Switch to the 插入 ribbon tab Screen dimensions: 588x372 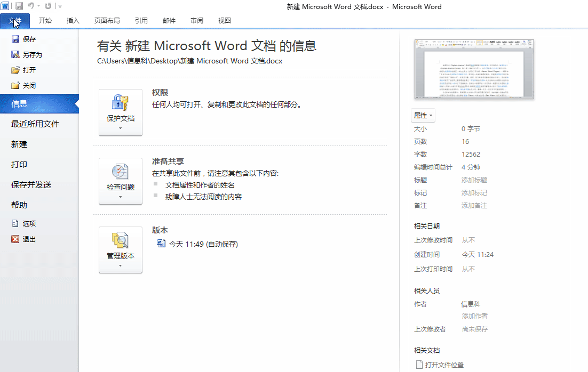coord(73,20)
